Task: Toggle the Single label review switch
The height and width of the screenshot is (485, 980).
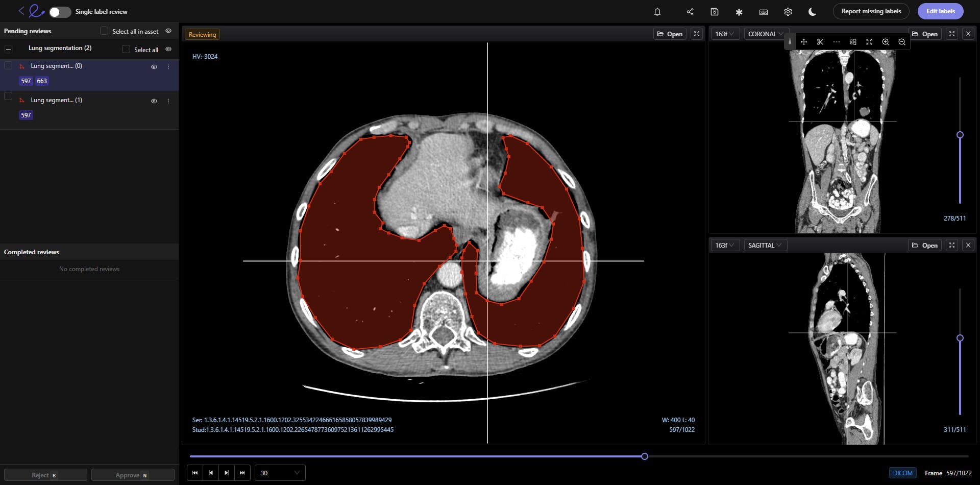Action: point(59,11)
